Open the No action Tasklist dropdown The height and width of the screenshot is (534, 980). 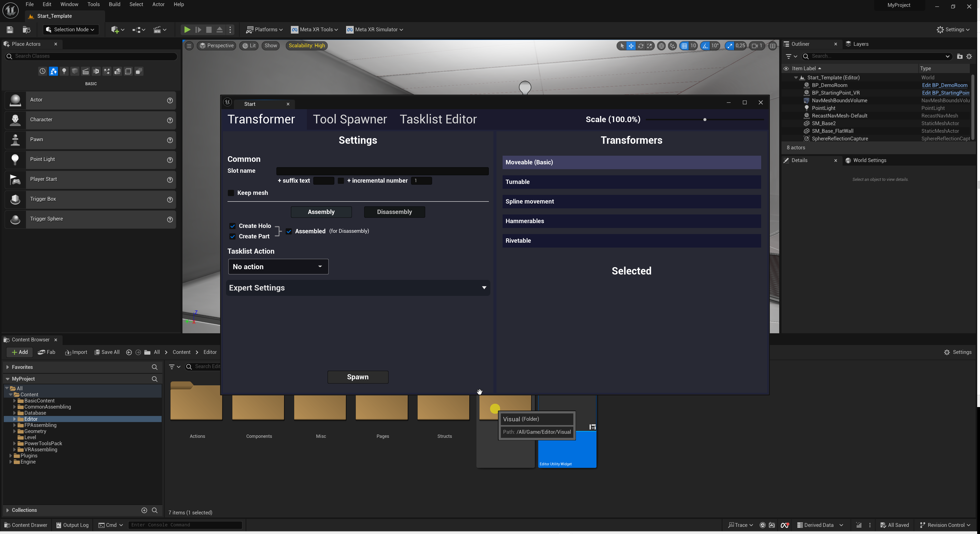tap(278, 267)
